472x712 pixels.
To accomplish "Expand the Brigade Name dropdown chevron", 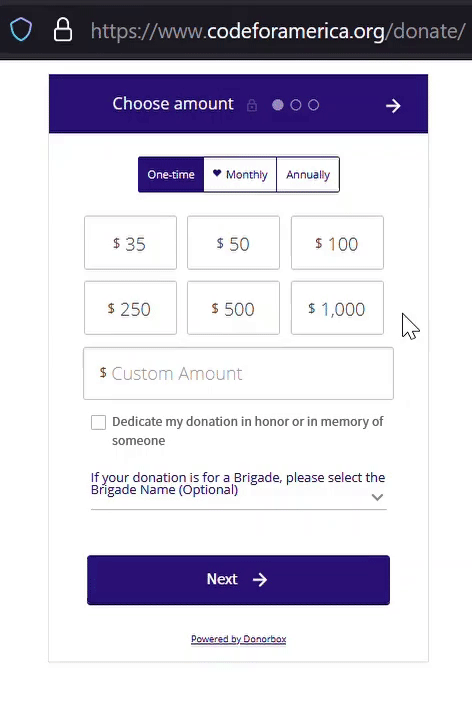I will (x=377, y=497).
